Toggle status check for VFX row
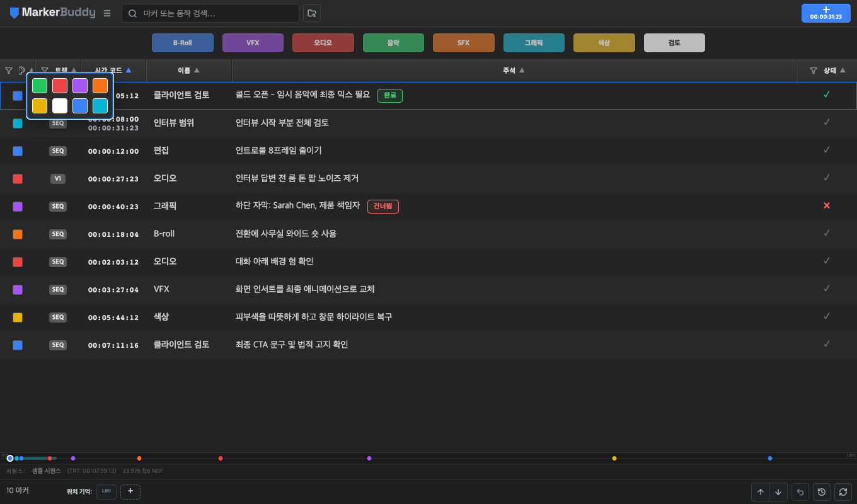The height and width of the screenshot is (504, 857). click(x=827, y=289)
